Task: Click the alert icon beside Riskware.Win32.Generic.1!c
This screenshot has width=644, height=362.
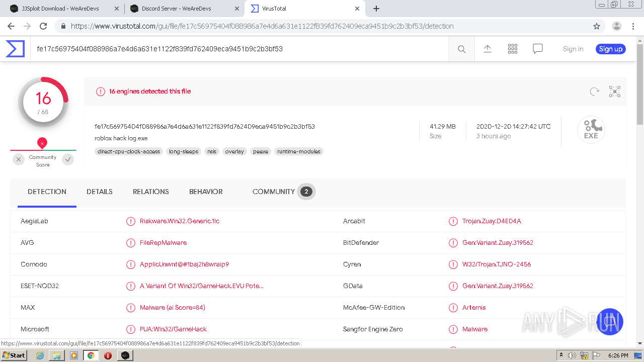Action: pyautogui.click(x=131, y=221)
